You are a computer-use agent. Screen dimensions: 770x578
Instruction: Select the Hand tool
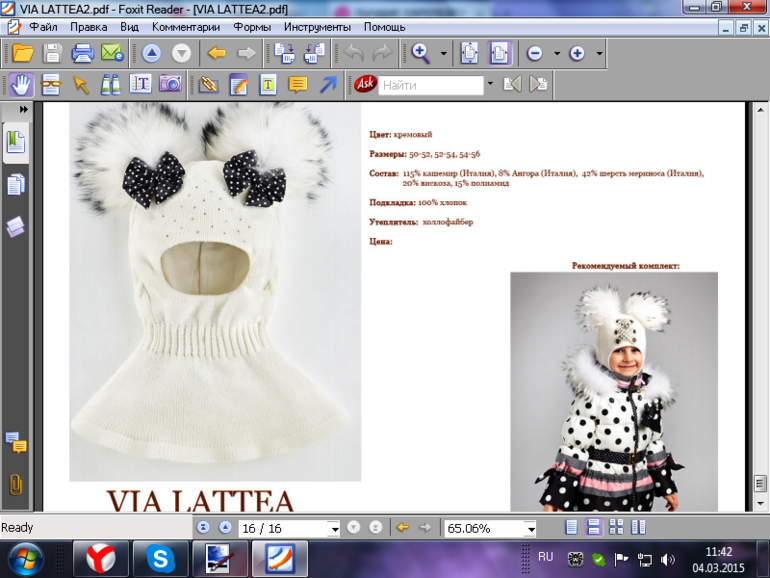click(x=22, y=85)
